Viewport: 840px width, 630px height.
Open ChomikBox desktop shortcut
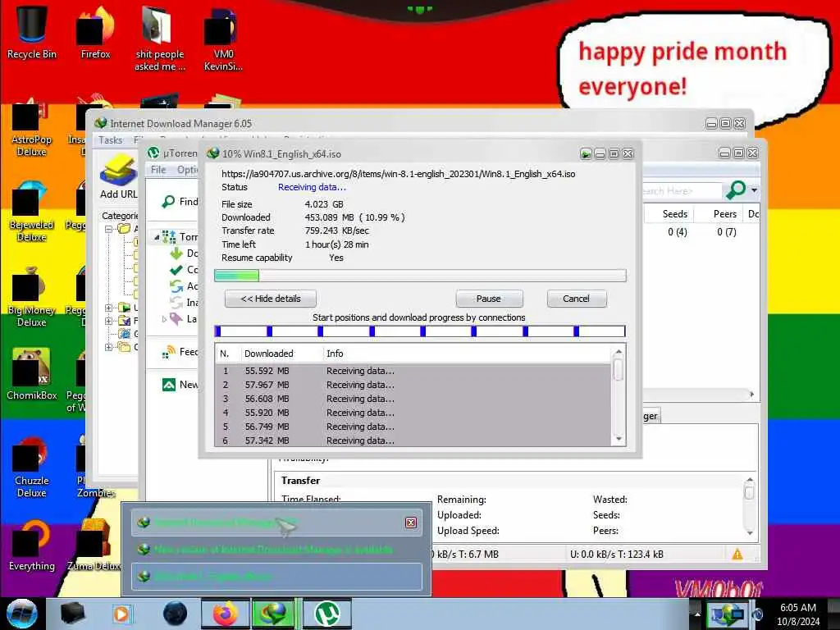(x=32, y=374)
